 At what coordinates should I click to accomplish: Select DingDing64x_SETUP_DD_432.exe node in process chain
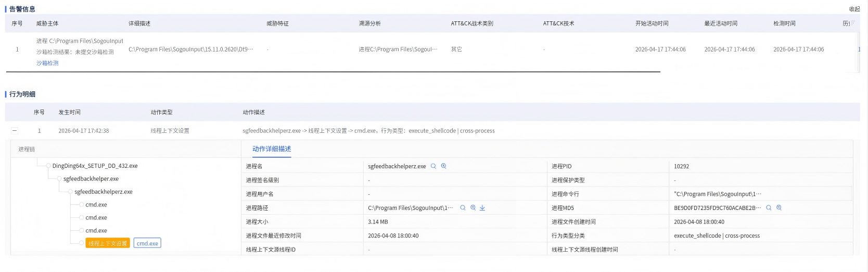pyautogui.click(x=95, y=166)
